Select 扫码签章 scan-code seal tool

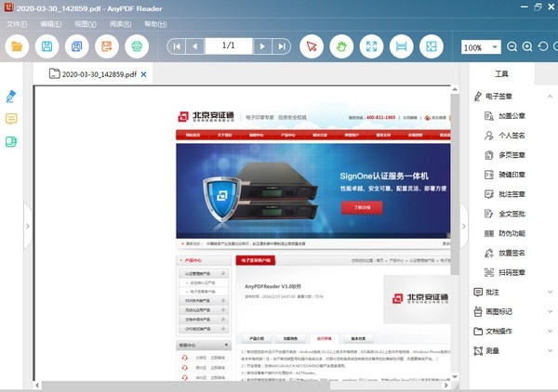[505, 272]
